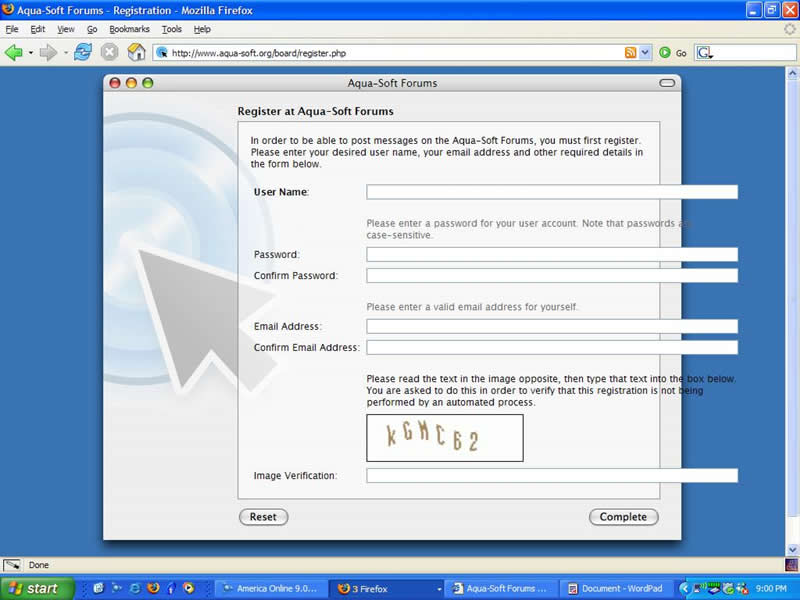
Task: Click into the Confirm Password field
Action: point(552,276)
